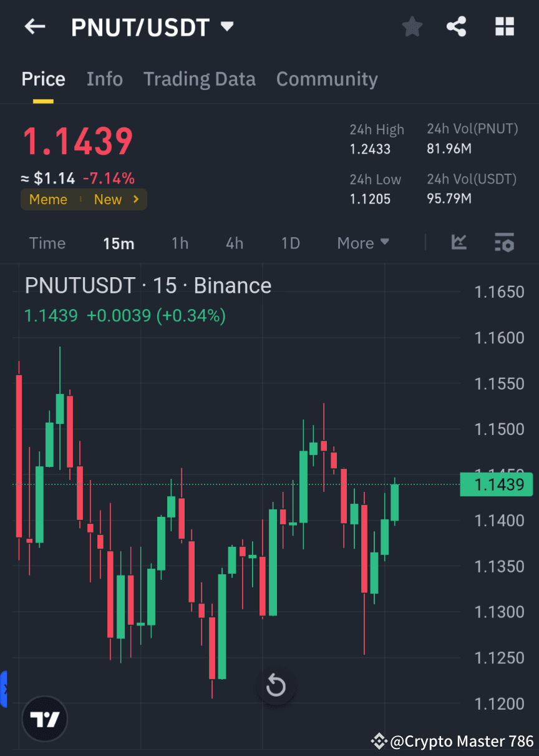Go back using the back arrow
Image resolution: width=539 pixels, height=756 pixels.
pos(34,26)
